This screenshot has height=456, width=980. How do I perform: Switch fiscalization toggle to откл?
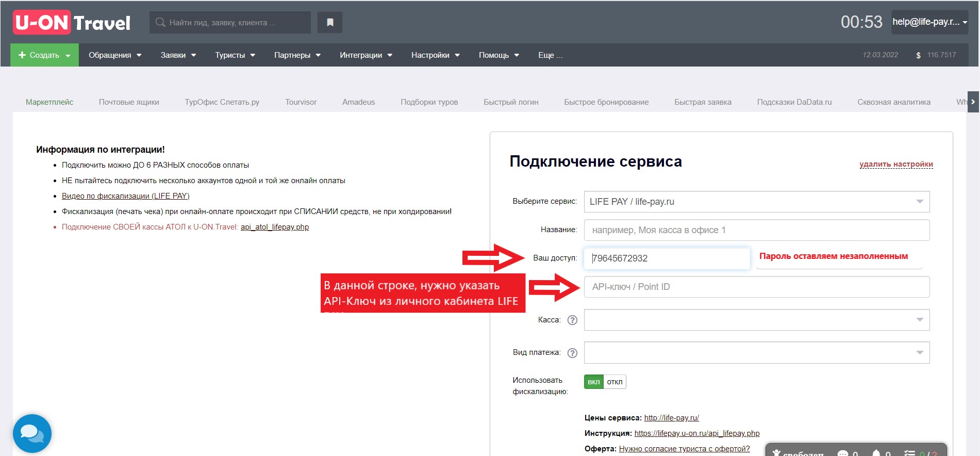pos(614,382)
